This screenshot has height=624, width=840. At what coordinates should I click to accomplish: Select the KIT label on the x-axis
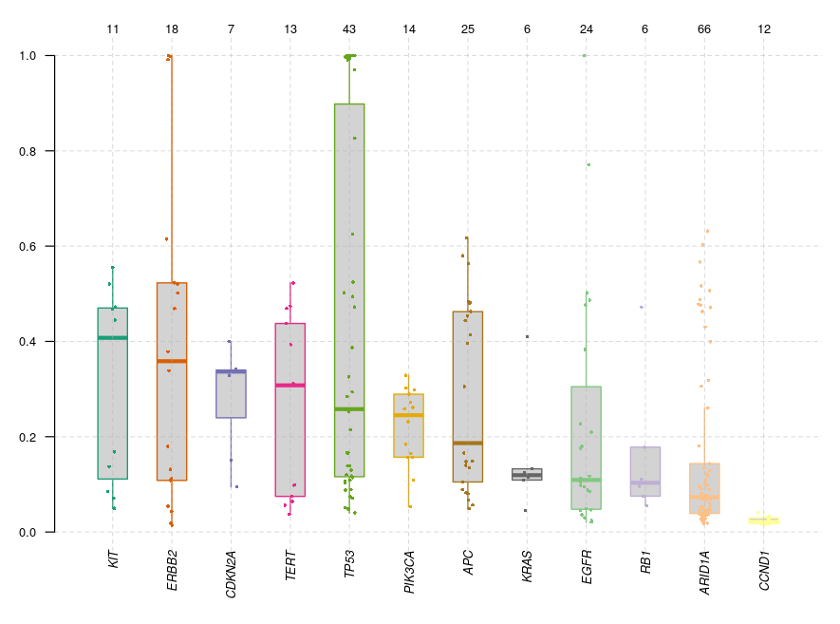114,558
